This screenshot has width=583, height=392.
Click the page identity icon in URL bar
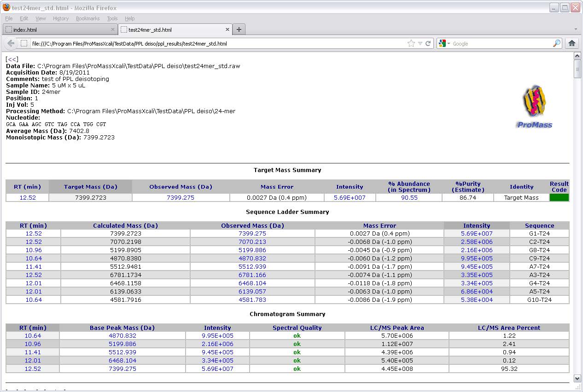pyautogui.click(x=24, y=44)
